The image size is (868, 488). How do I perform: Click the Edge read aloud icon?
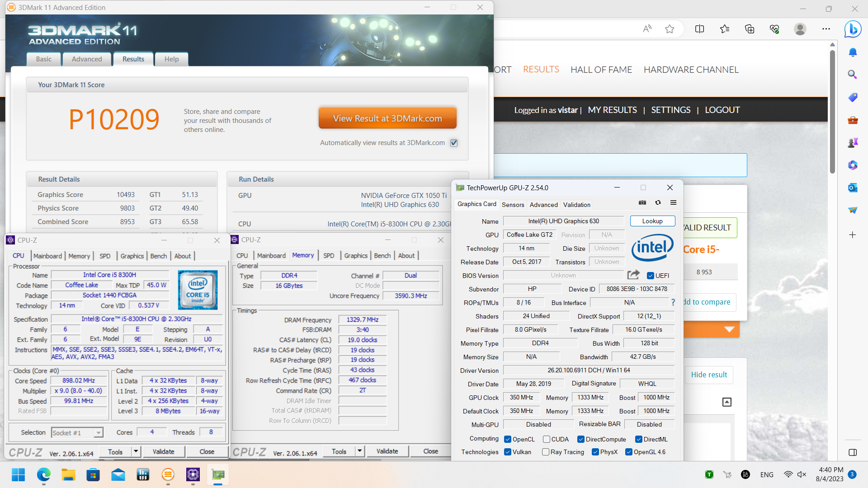(x=647, y=29)
